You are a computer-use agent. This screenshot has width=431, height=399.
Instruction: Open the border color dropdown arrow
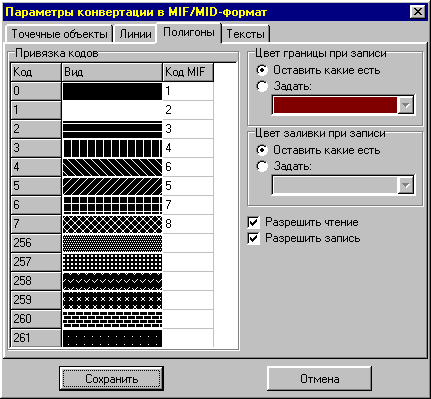[406, 105]
